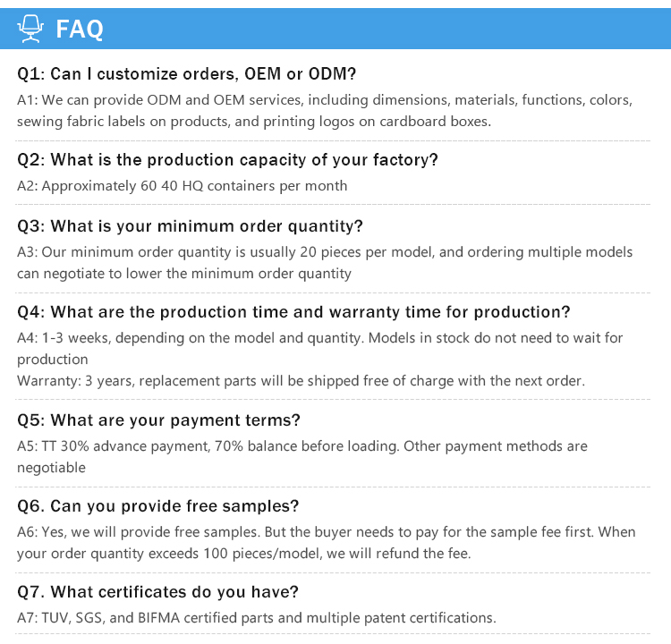
Task: Click the A5 TT 30% advance payment answer
Action: (302, 456)
